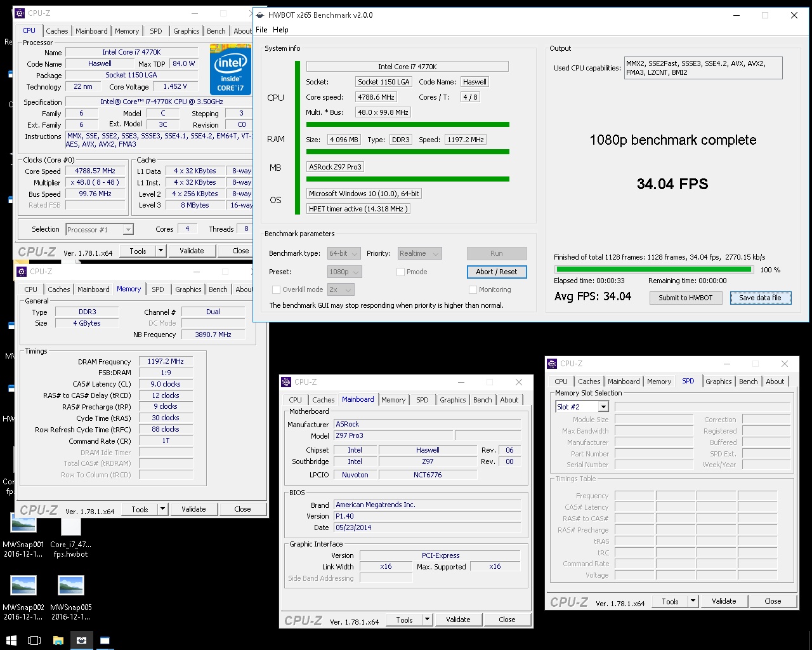
Task: Select Memory tab in Mainboard window
Action: (393, 400)
